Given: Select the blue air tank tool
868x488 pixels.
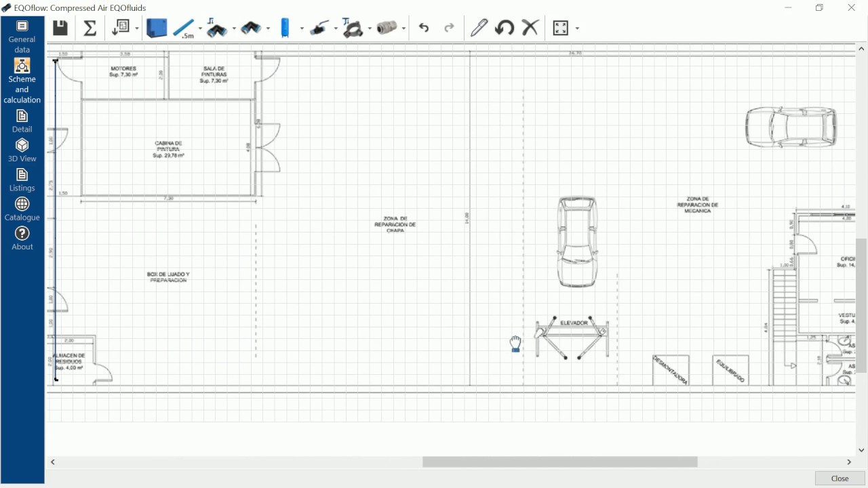Looking at the screenshot, I should coord(285,28).
